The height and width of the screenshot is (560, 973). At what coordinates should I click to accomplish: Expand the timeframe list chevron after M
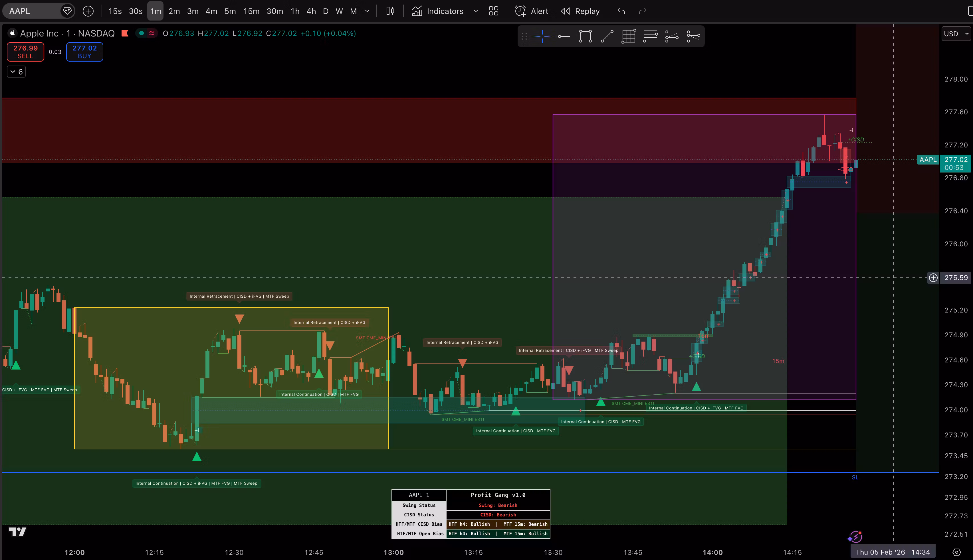(367, 11)
